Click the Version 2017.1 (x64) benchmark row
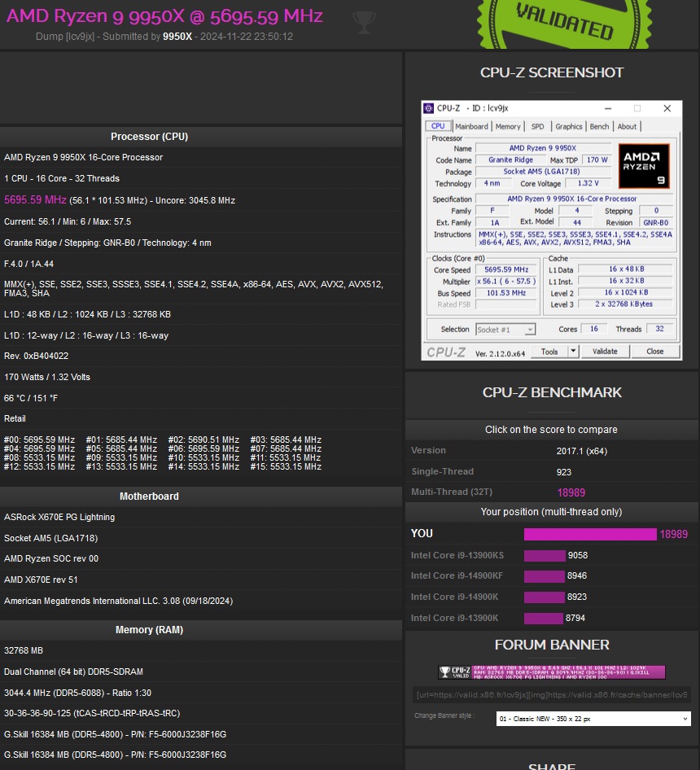This screenshot has height=770, width=700. [x=552, y=451]
